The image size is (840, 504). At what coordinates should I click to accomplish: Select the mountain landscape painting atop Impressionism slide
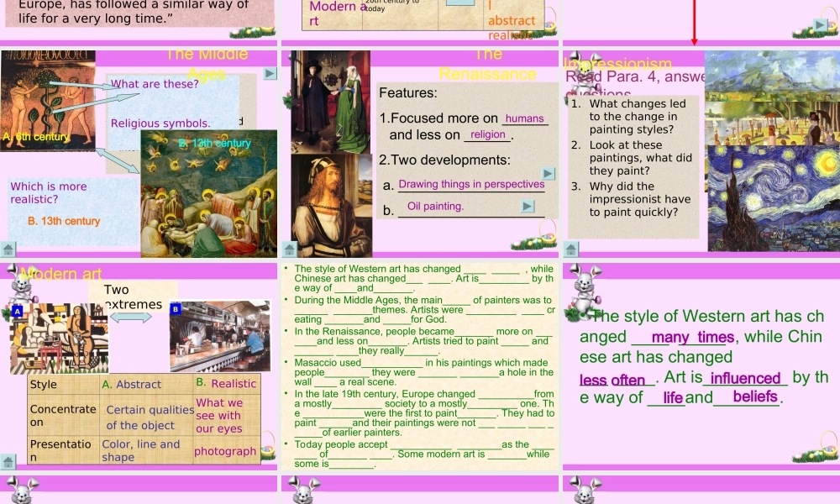pyautogui.click(x=772, y=75)
